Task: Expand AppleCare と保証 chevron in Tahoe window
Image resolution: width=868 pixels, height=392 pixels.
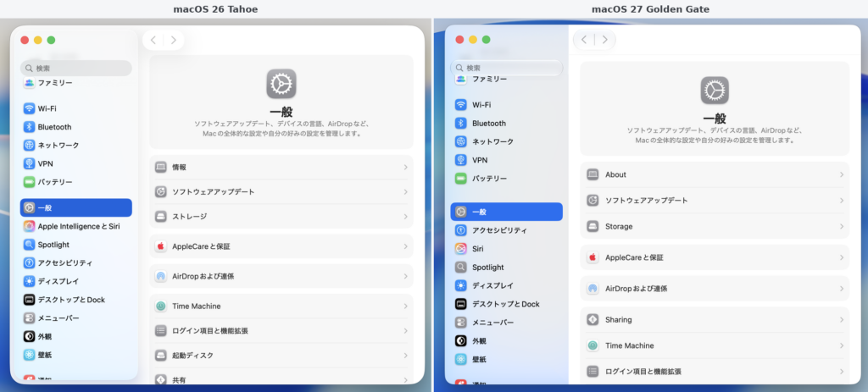Action: (x=406, y=246)
